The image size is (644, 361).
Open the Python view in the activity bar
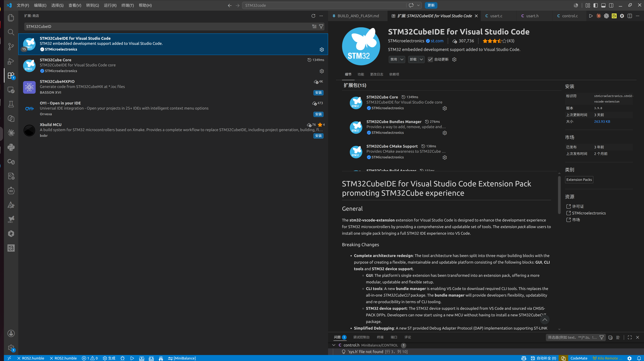11,147
